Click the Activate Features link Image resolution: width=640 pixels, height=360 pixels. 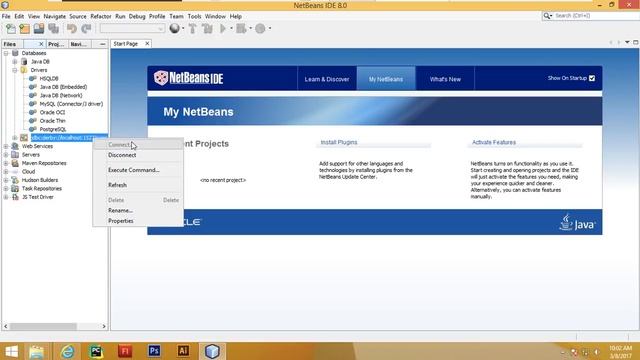(x=494, y=142)
